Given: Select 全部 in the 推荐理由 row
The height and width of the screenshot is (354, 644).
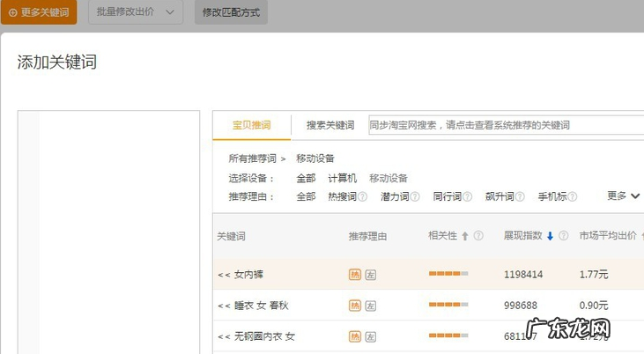Looking at the screenshot, I should pyautogui.click(x=306, y=196).
